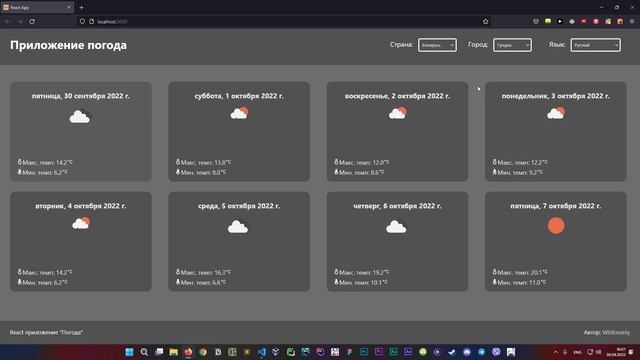Click the date пятница, 30 сентября 2022 г.

pyautogui.click(x=81, y=96)
